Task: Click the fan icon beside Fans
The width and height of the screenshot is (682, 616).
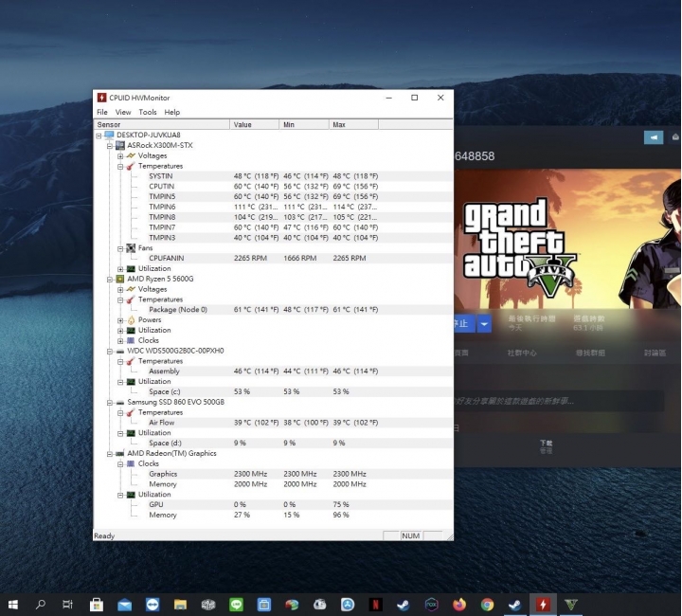Action: coord(131,248)
